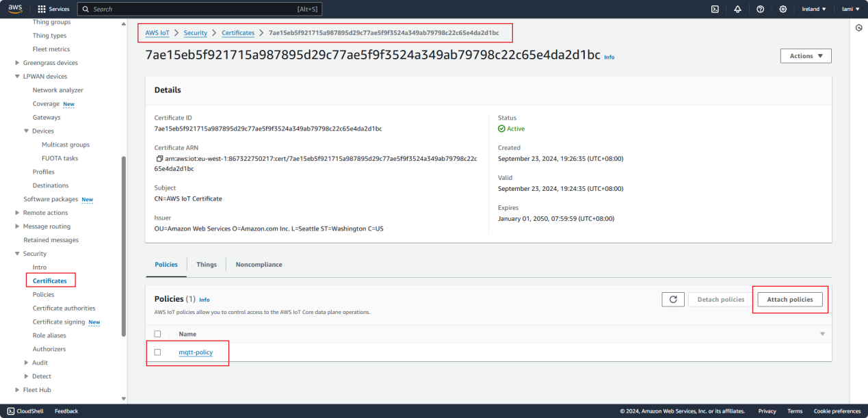Open Multicast groups in sidebar

click(66, 144)
